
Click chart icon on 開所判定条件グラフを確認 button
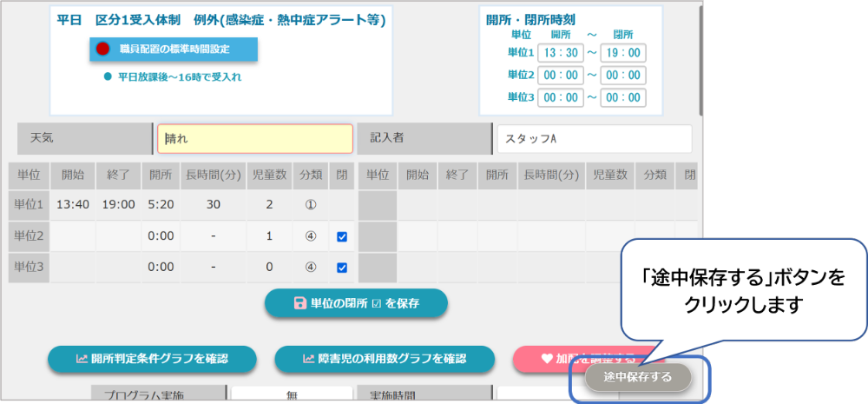[x=82, y=358]
